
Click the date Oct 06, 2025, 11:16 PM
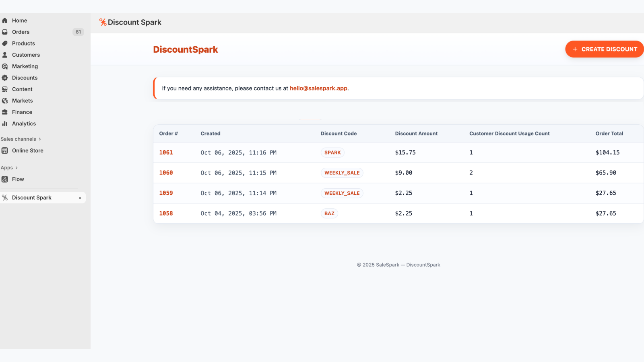coord(239,153)
